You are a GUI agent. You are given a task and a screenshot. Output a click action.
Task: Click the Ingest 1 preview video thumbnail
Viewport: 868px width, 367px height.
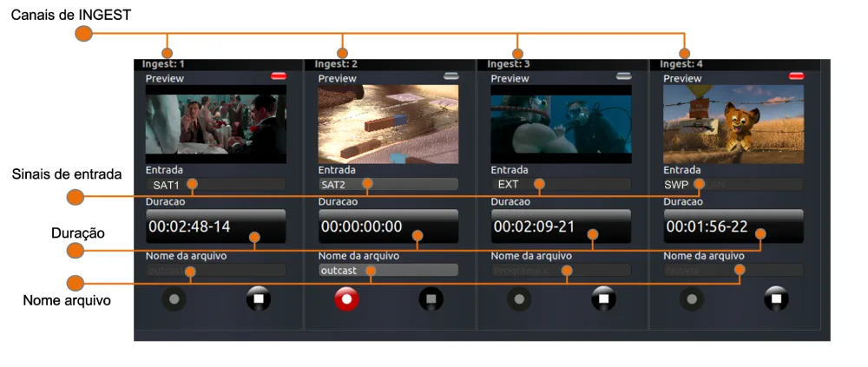pyautogui.click(x=216, y=124)
